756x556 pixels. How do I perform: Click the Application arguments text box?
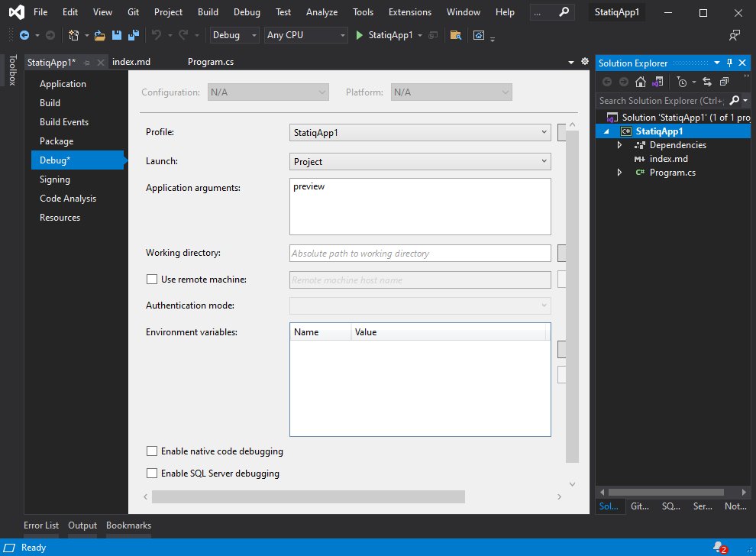[x=420, y=206]
